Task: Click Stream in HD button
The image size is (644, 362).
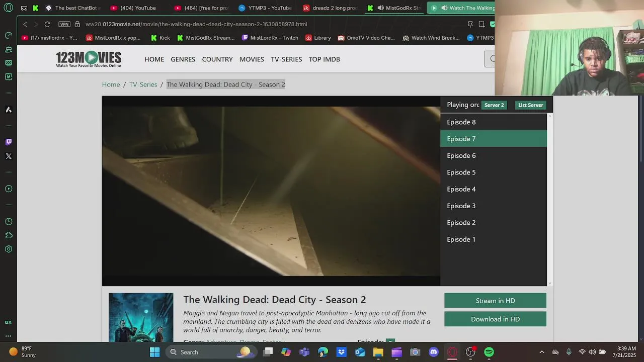Action: (x=495, y=301)
